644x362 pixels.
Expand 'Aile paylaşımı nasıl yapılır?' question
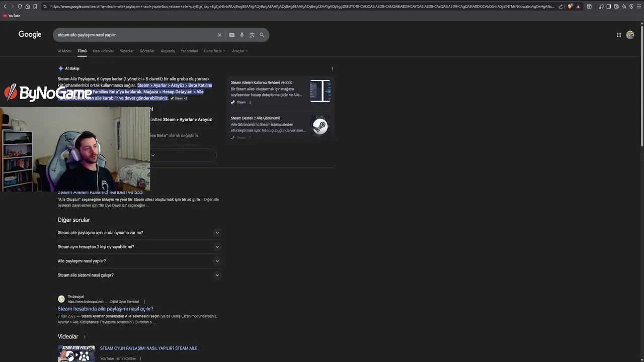139,261
